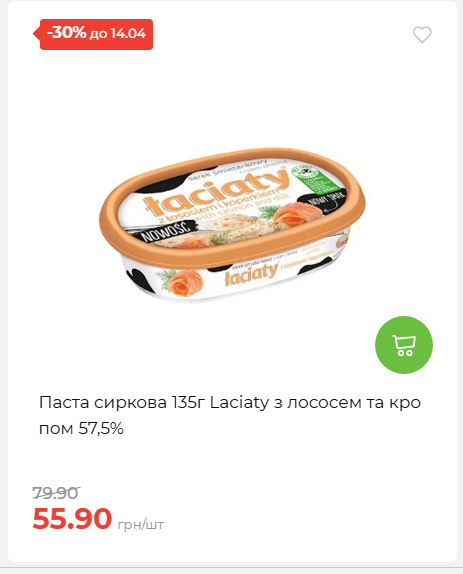This screenshot has height=574, width=463.
Task: Click the salmon rose picture on the tub side
Action: point(187,283)
